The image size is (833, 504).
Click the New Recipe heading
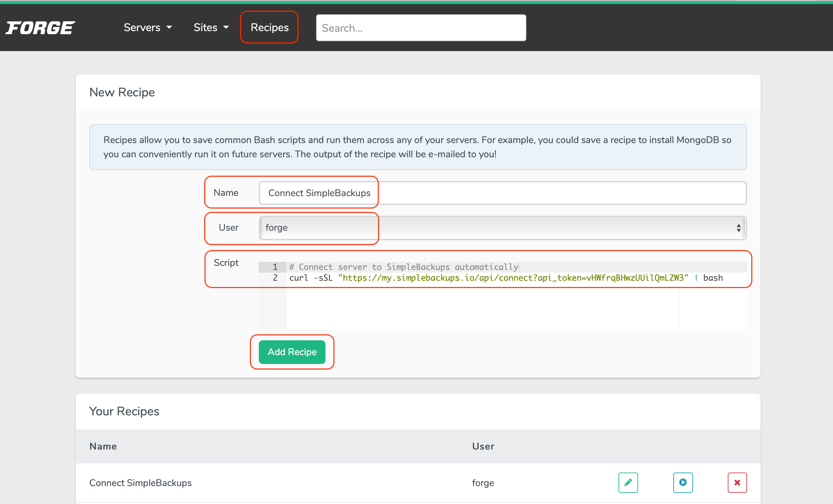[x=122, y=92]
